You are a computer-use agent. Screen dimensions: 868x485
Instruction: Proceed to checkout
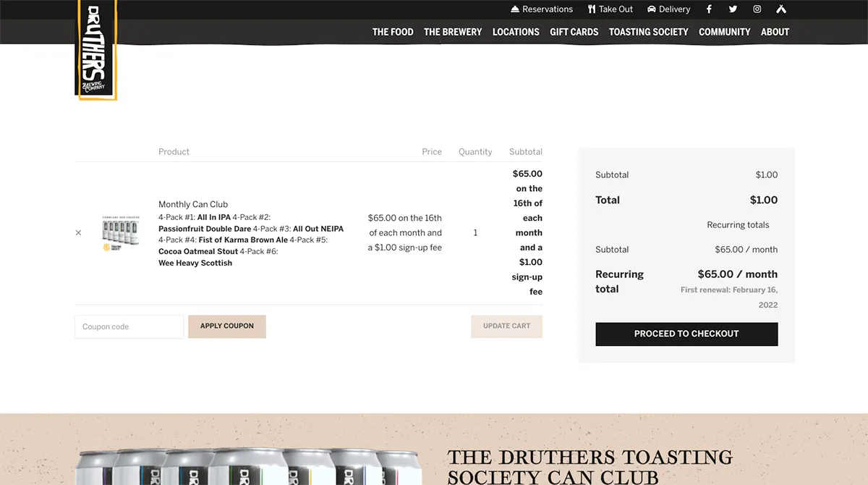point(686,334)
